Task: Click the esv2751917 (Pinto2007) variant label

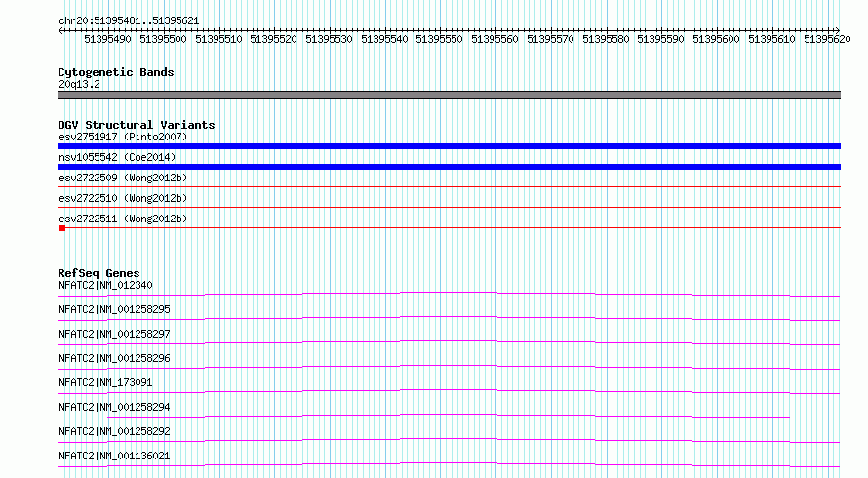Action: pos(123,137)
